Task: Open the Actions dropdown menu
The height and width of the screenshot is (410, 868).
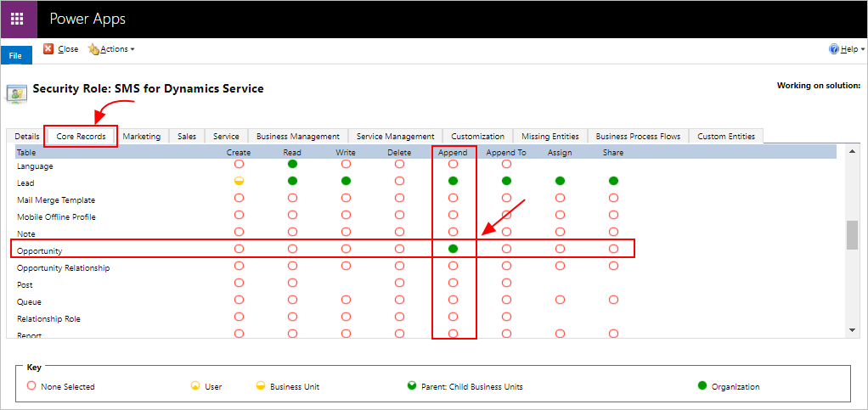Action: pyautogui.click(x=111, y=49)
